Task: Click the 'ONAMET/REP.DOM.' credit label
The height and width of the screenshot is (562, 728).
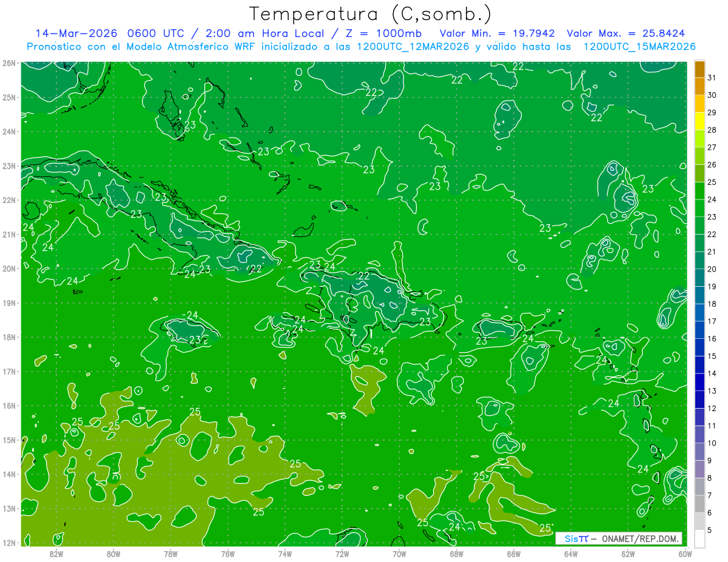Action: (639, 538)
